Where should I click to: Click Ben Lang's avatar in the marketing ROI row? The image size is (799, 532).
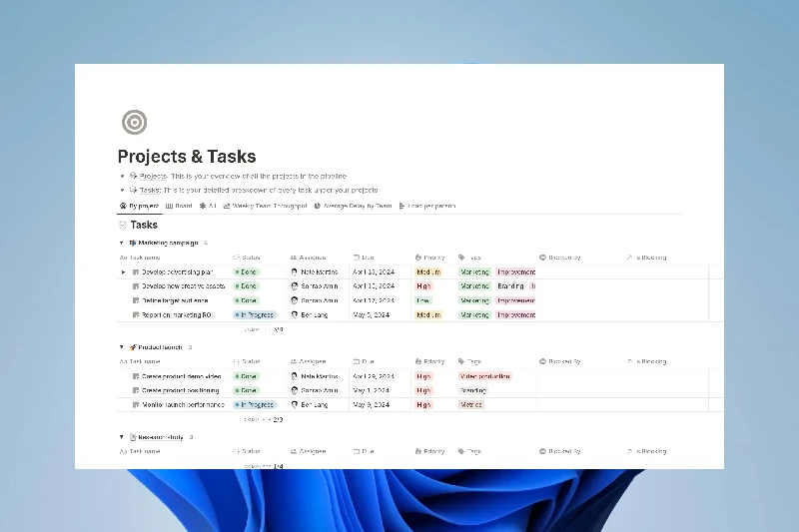[x=295, y=314]
